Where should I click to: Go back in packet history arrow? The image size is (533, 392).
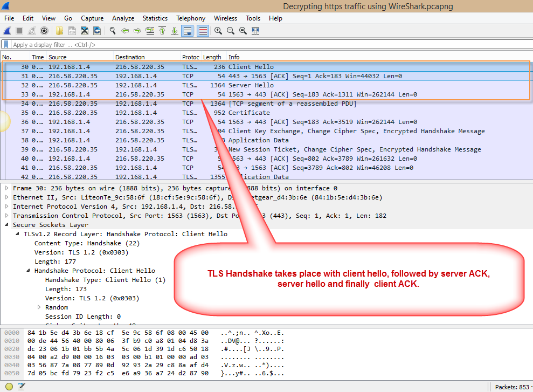tap(125, 31)
